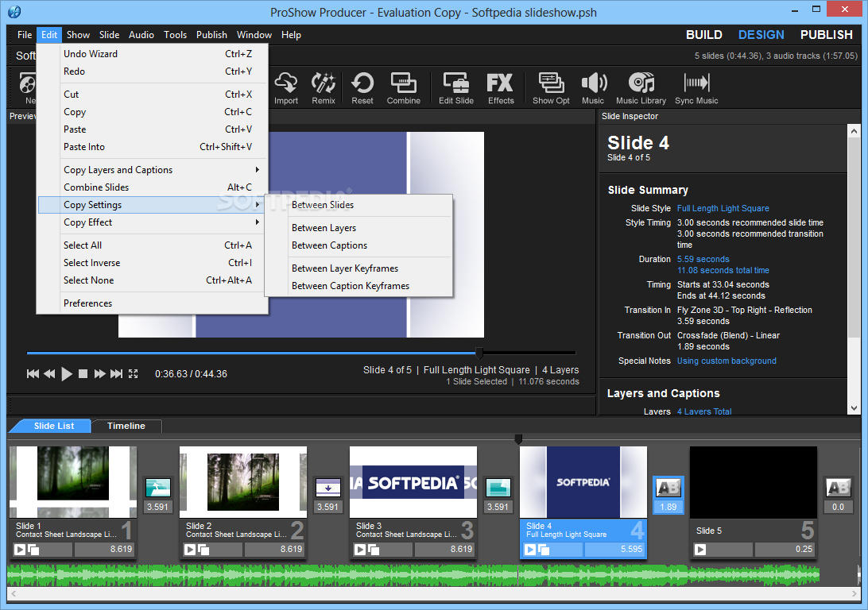Viewport: 868px width, 610px height.
Task: Choose Between Captions option
Action: 329,245
